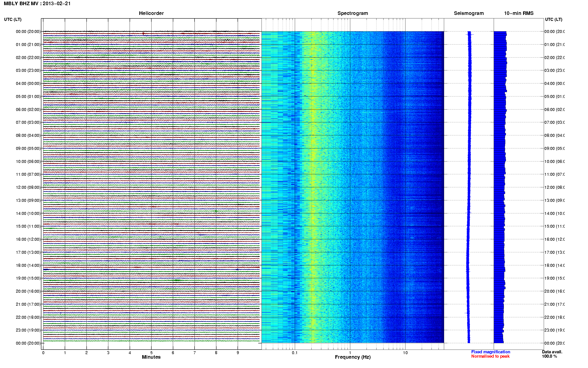
Task: Click the '4' tick on Minutes axis
Action: [x=130, y=353]
